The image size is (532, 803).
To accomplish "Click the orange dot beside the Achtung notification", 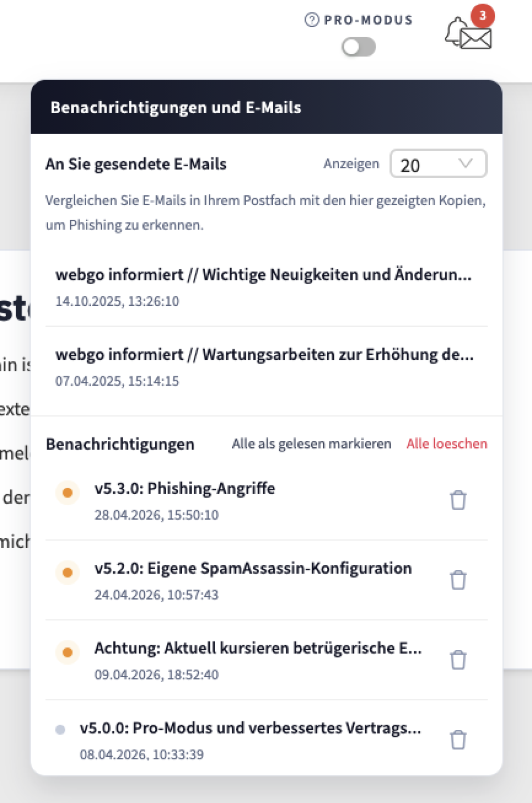I will pyautogui.click(x=67, y=652).
